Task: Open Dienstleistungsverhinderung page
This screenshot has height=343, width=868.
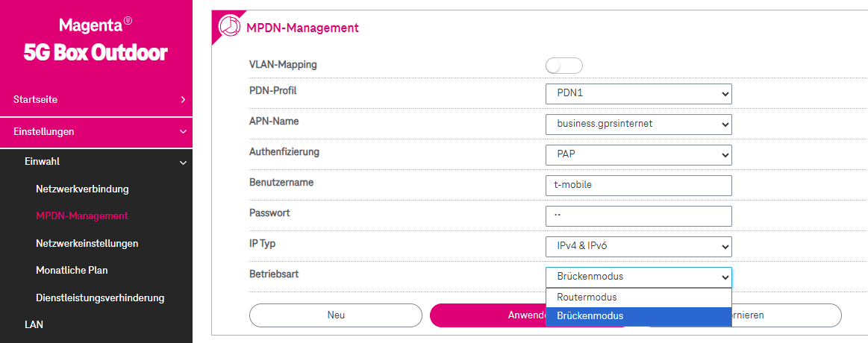Action: (x=100, y=298)
